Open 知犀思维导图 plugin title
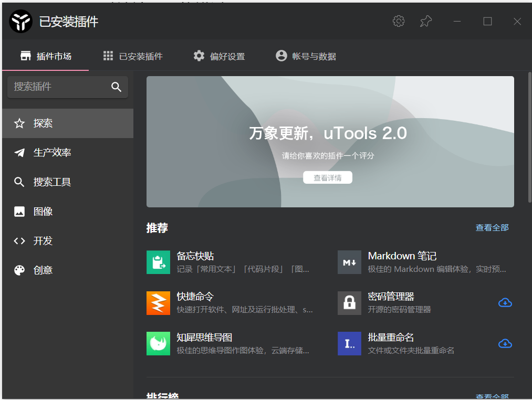The height and width of the screenshot is (400, 532). [204, 337]
